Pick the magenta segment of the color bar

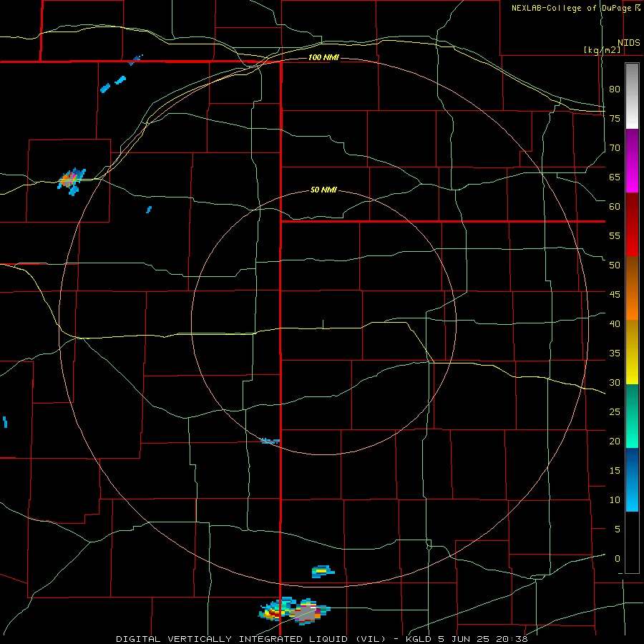tap(632, 160)
